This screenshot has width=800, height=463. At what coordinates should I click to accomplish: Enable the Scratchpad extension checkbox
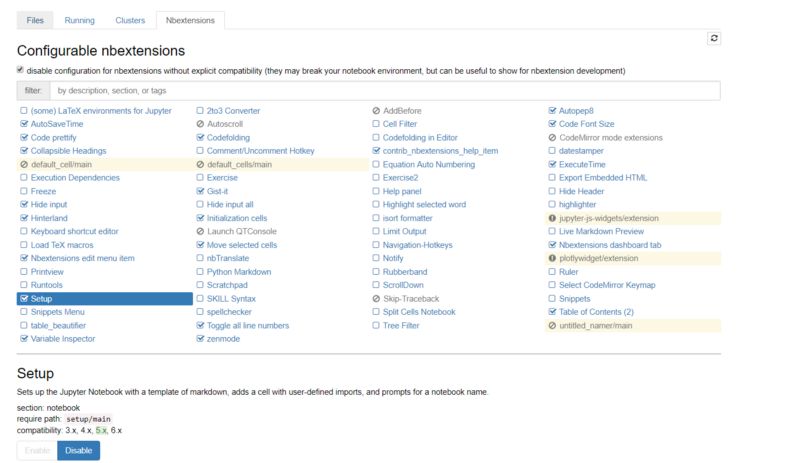[200, 285]
